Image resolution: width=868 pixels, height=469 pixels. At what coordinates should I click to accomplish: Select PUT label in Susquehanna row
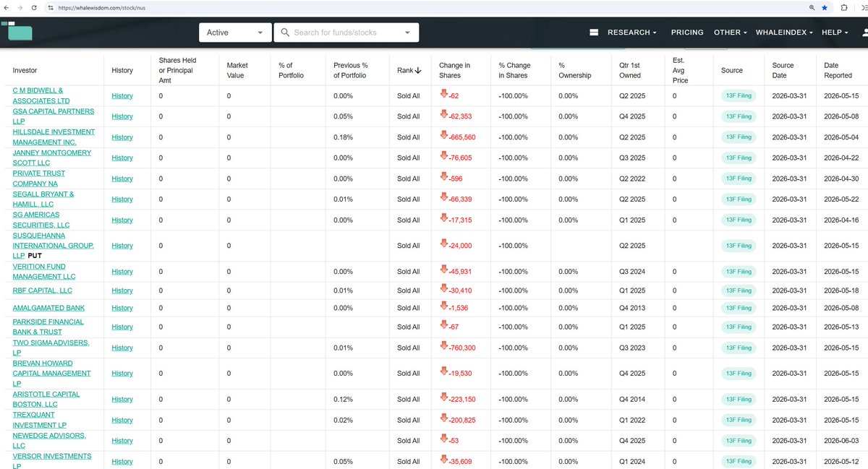click(x=35, y=256)
